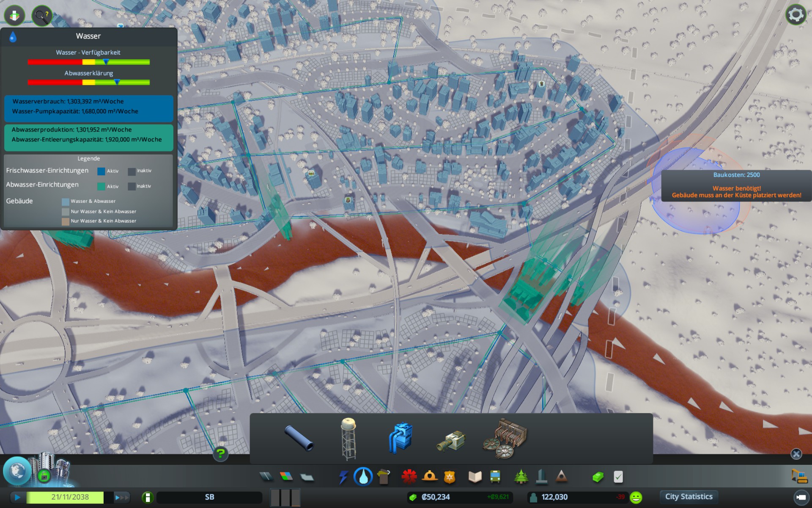Open the economy money menu
Viewport: 812px width, 508px height.
tap(598, 477)
